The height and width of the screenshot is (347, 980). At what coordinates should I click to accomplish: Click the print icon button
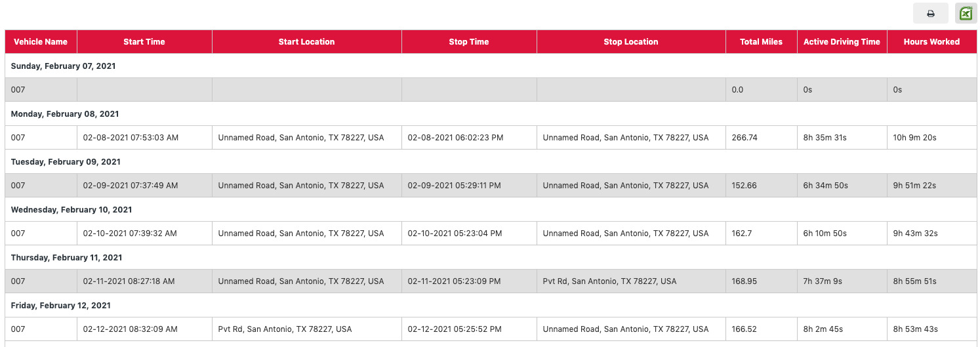[930, 14]
